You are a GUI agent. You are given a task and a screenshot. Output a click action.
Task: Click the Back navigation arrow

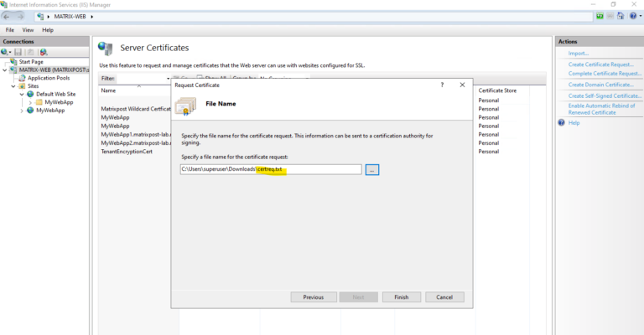6,17
